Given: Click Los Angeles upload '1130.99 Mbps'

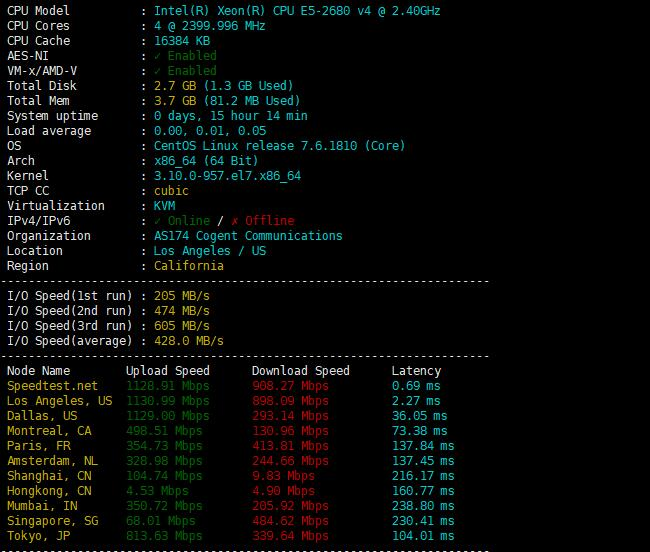Looking at the screenshot, I should pos(168,401).
